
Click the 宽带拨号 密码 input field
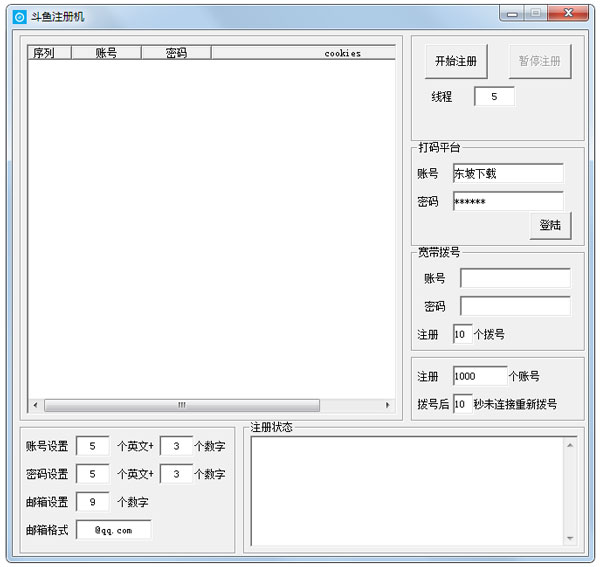coord(515,306)
